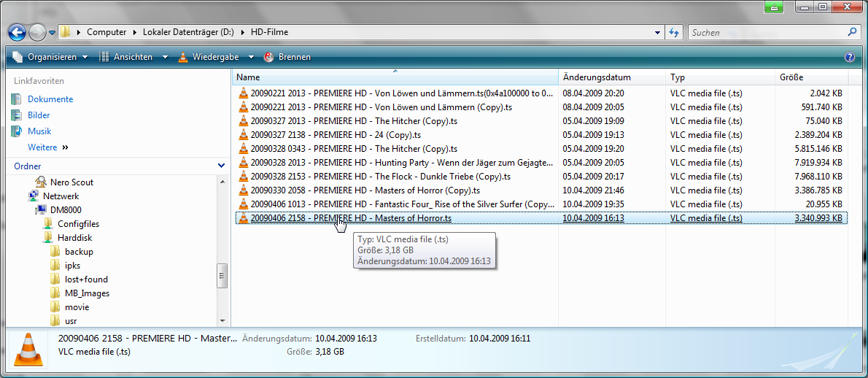
Task: Sort by Änderungsdatum column header
Action: [612, 77]
